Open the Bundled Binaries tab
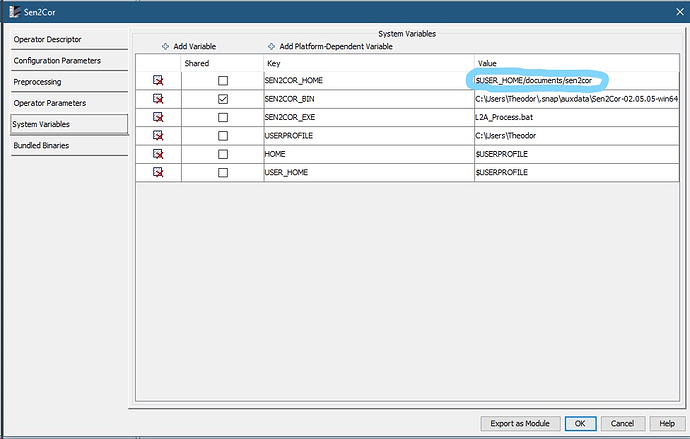This screenshot has height=439, width=690. (x=70, y=145)
